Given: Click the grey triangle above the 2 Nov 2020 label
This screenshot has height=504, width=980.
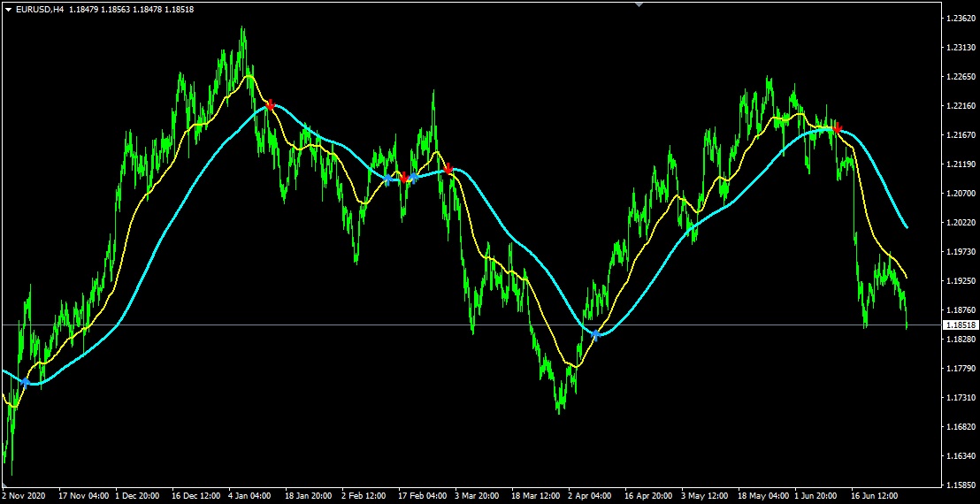Looking at the screenshot, I should pyautogui.click(x=4, y=485).
